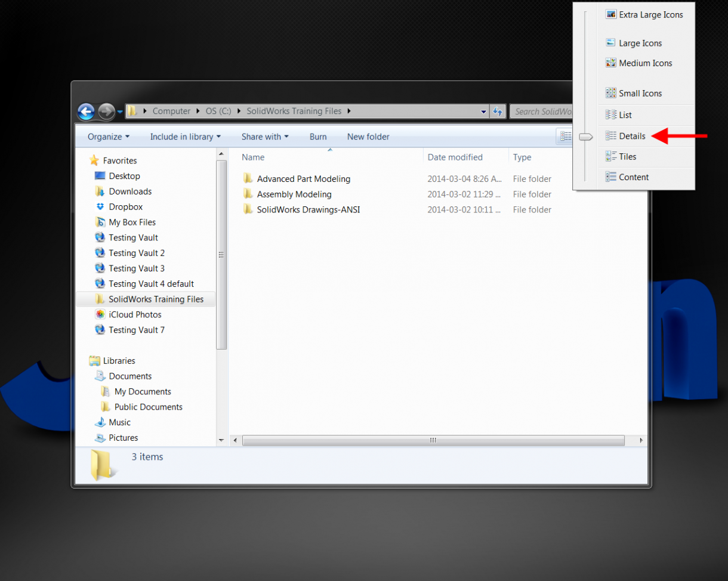
Task: Click Assembly Modeling date 2014-03-02 11:29
Action: [x=464, y=194]
